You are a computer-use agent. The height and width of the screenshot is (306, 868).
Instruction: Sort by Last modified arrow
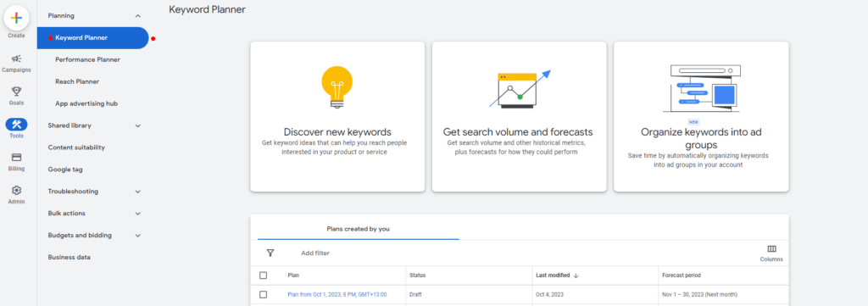pyautogui.click(x=576, y=275)
